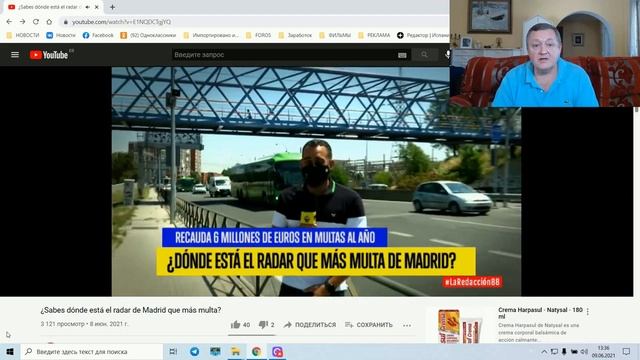Screen dimensions: 640x360
Task: Open the Импортировано bookmark folder
Action: click(211, 36)
